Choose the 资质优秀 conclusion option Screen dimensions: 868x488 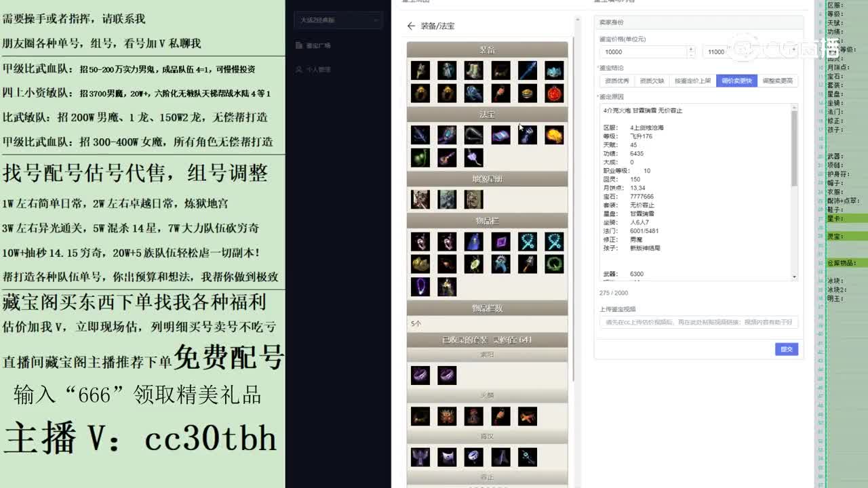tap(616, 81)
